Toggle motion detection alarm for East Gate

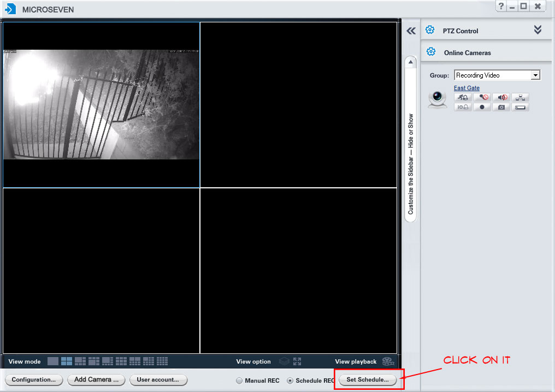click(463, 97)
